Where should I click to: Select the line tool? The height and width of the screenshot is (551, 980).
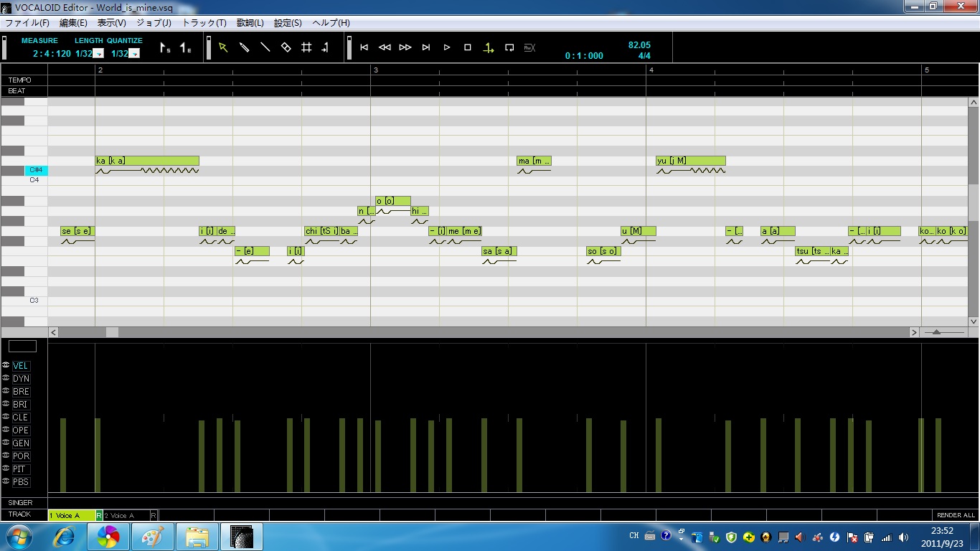(x=265, y=47)
